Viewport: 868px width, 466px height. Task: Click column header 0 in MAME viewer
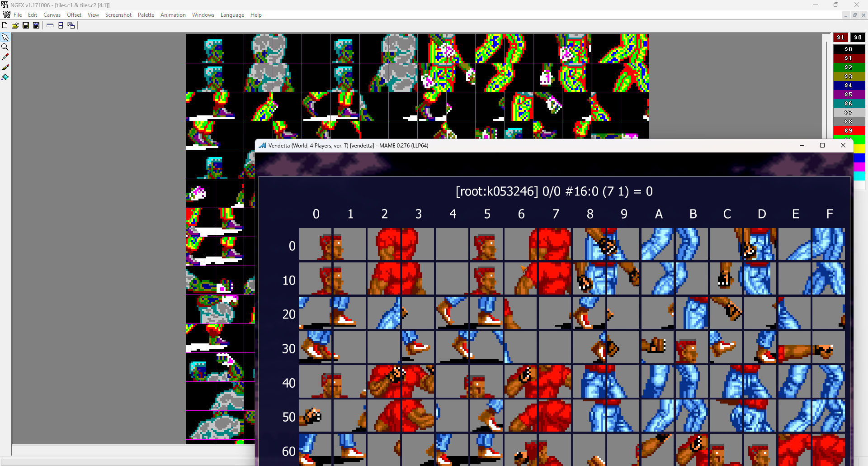point(316,214)
